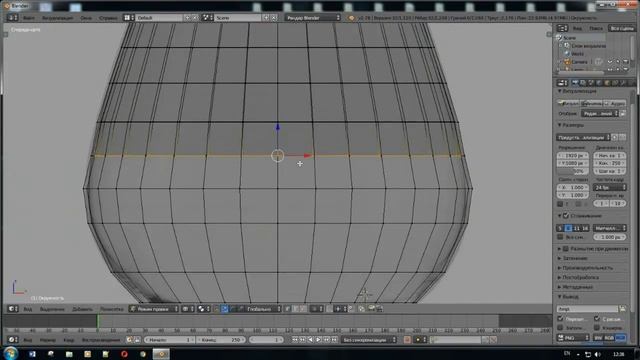The image size is (640, 360).
Task: Expand the Постобработка panel
Action: click(580, 278)
